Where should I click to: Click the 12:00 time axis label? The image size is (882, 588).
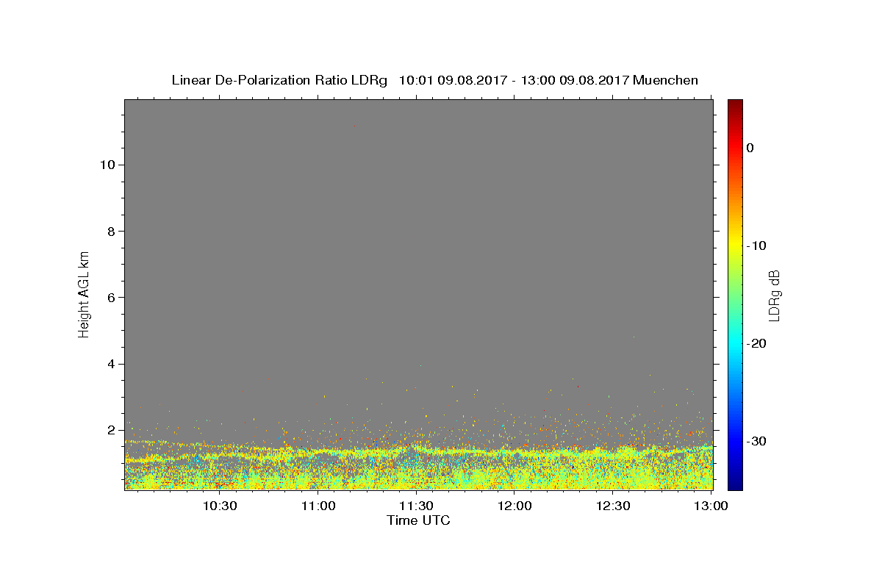click(515, 506)
